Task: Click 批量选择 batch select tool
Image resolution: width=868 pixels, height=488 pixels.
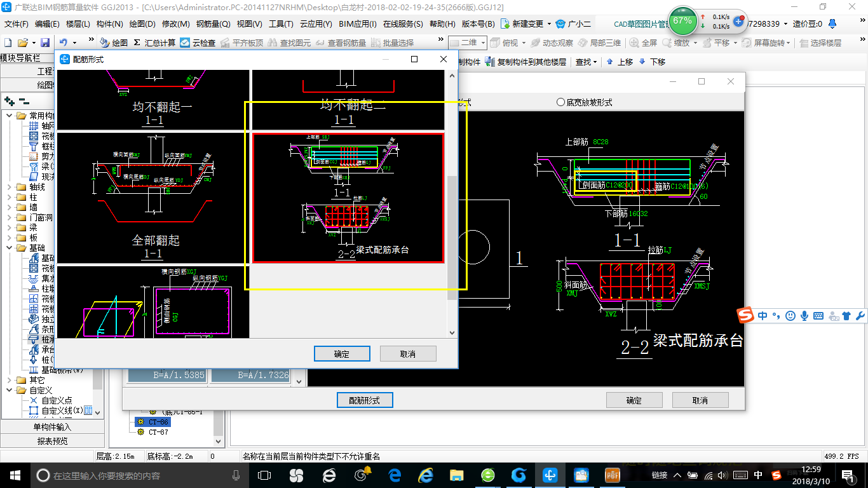Action: click(392, 43)
